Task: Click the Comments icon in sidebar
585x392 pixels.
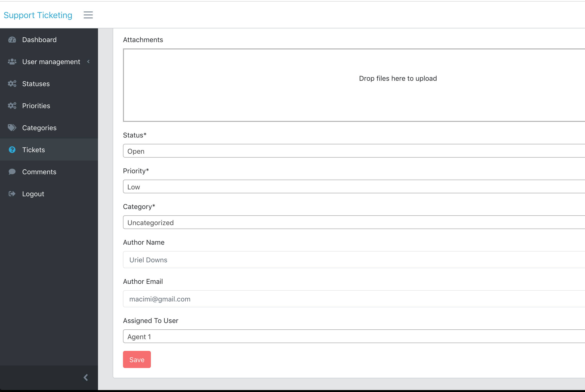Action: (12, 172)
